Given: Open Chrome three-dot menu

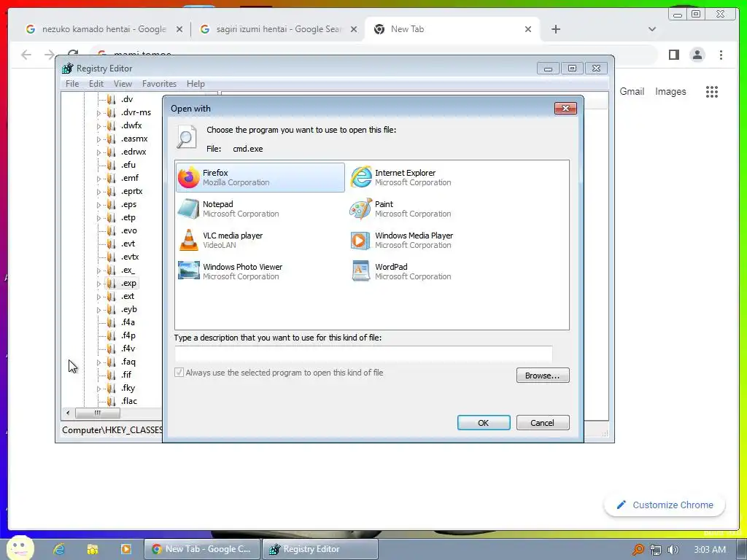Looking at the screenshot, I should click(x=721, y=55).
